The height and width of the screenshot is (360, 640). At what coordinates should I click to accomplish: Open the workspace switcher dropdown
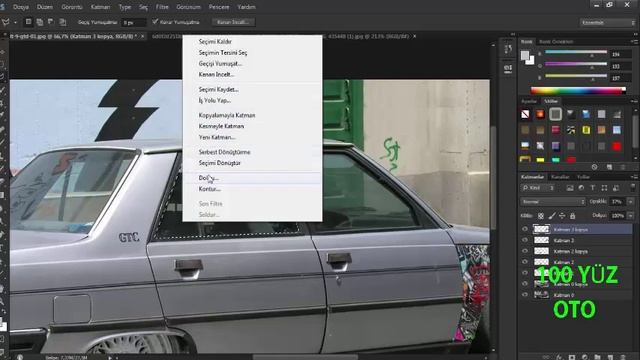coord(608,22)
